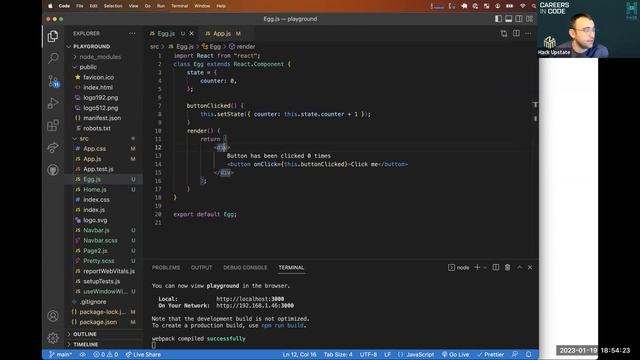Select the Egg.js editor tab
Screen dimensions: 640x360
(166, 33)
